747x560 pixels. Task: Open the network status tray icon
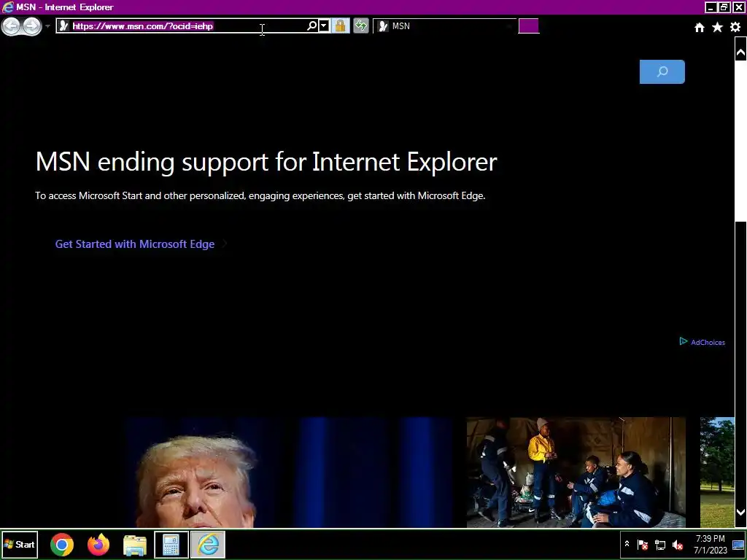click(660, 545)
